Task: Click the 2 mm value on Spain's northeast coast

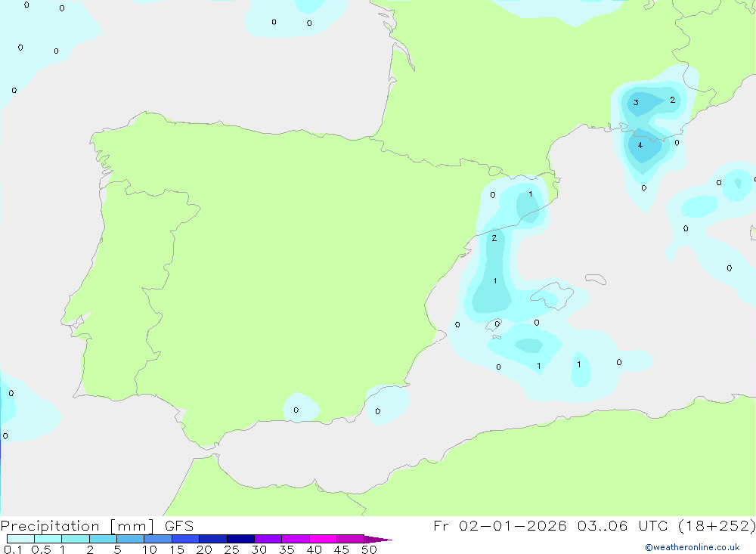Action: click(494, 238)
